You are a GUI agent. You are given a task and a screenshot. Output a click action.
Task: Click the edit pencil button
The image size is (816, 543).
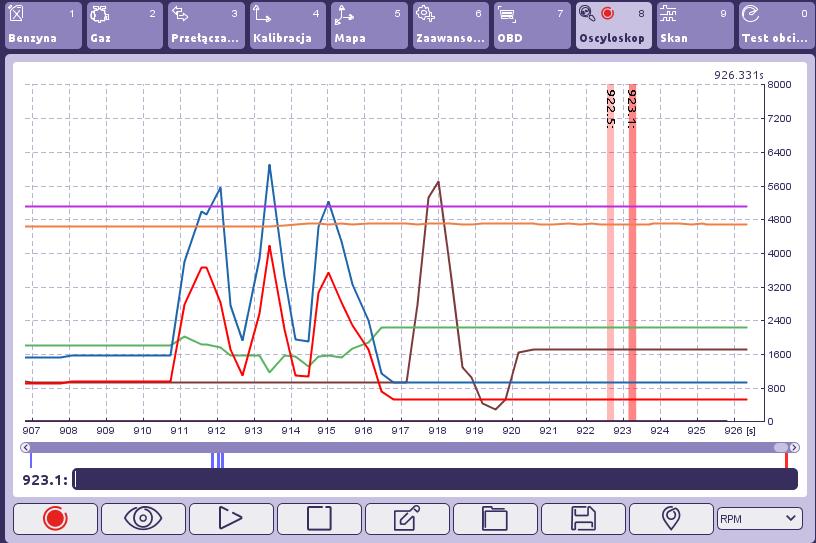click(x=407, y=519)
